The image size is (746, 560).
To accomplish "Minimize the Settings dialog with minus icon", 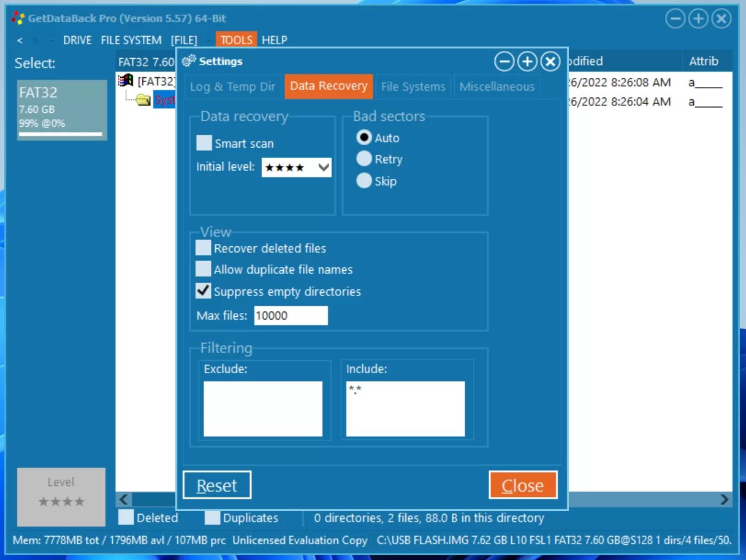I will pos(504,61).
